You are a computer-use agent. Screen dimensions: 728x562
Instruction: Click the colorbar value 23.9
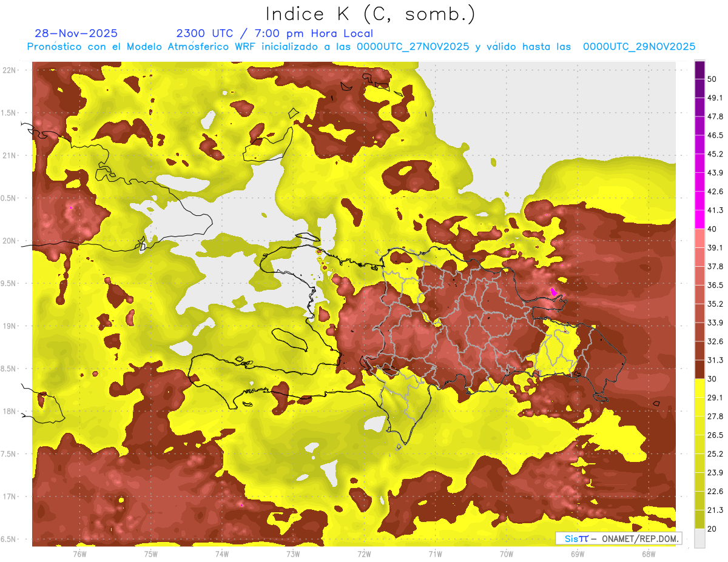pos(715,473)
